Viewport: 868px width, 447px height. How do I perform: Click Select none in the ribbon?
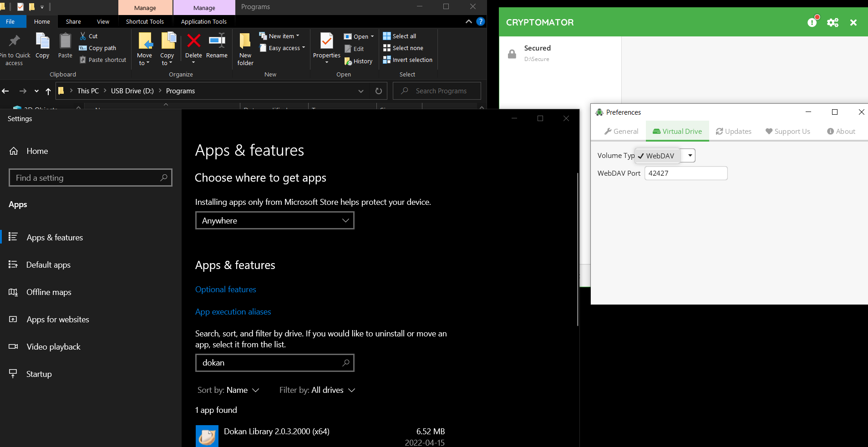(403, 48)
